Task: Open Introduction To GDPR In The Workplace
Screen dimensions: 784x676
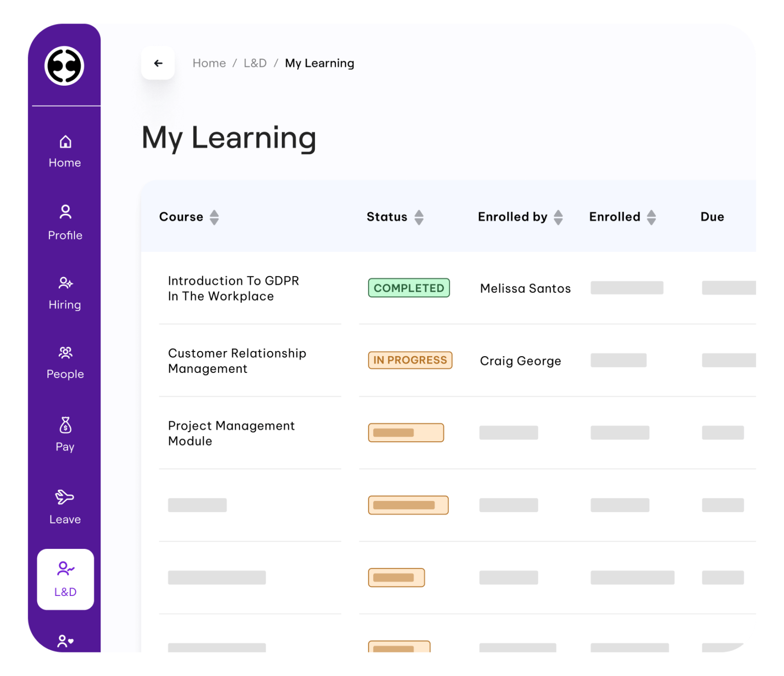Action: pyautogui.click(x=234, y=288)
